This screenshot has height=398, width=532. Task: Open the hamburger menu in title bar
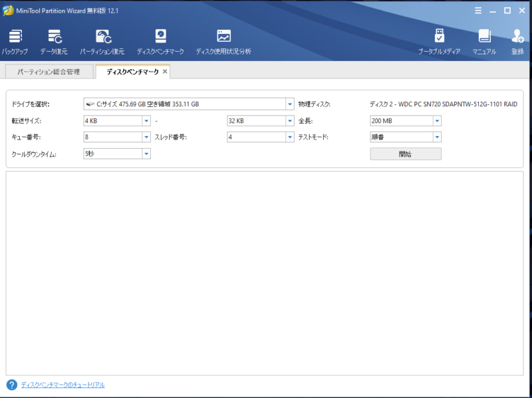(478, 11)
